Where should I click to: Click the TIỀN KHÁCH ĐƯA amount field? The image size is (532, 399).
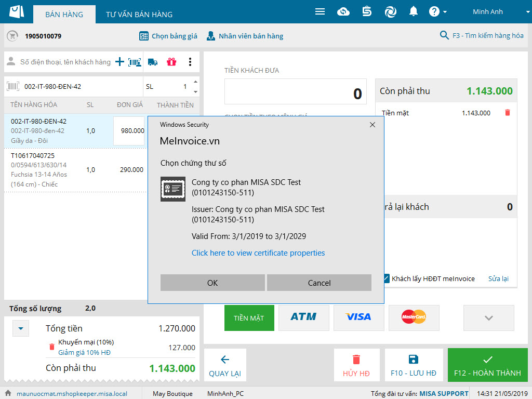pos(295,91)
